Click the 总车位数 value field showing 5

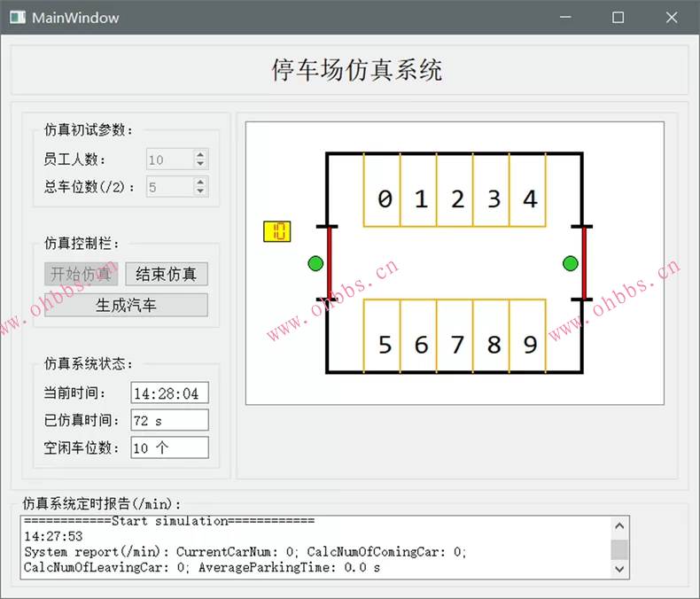(170, 187)
